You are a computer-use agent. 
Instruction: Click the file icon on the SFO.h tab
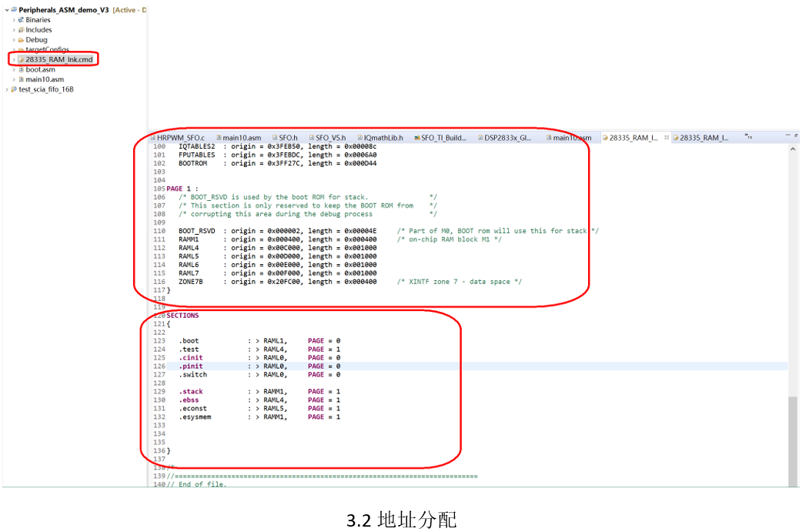tap(275, 138)
